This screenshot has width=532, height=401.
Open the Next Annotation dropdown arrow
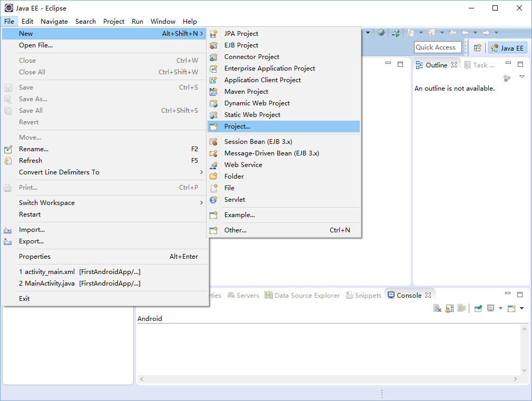tap(421, 33)
